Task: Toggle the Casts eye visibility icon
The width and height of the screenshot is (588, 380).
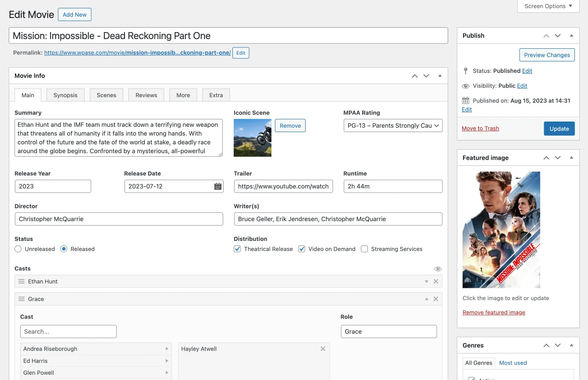Action: point(438,269)
